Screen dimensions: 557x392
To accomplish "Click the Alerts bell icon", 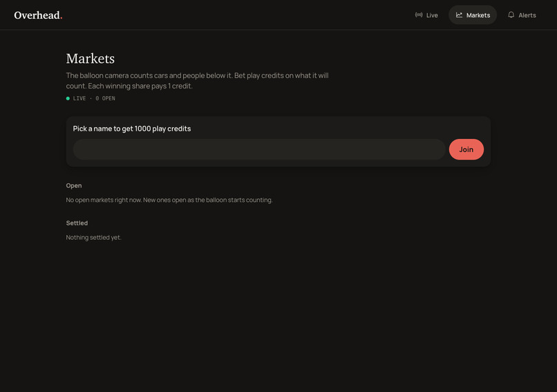I will click(511, 15).
